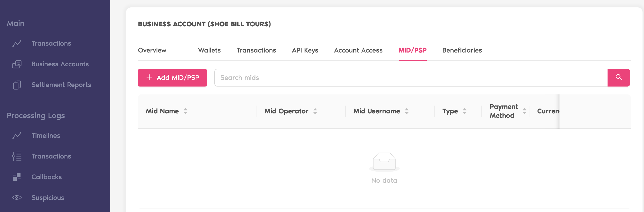Click the Transactions chart icon under Main
The height and width of the screenshot is (212, 644).
[17, 44]
